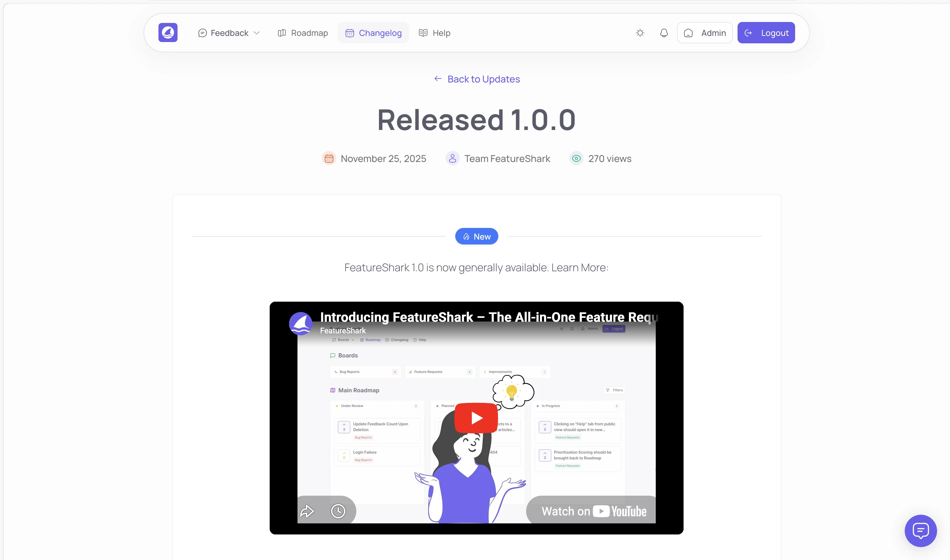Toggle light/dark theme sun icon
Screen dimensions: 950x560
click(x=640, y=33)
